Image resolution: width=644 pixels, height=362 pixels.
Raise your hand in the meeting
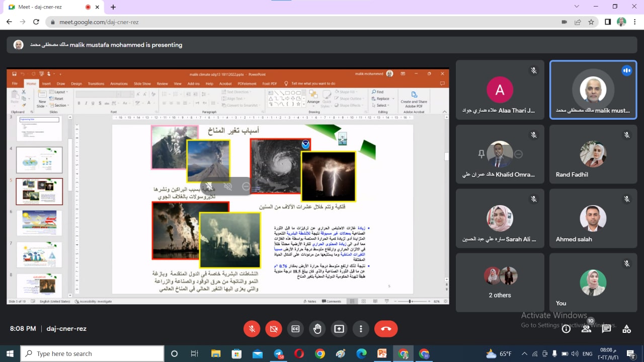click(317, 329)
